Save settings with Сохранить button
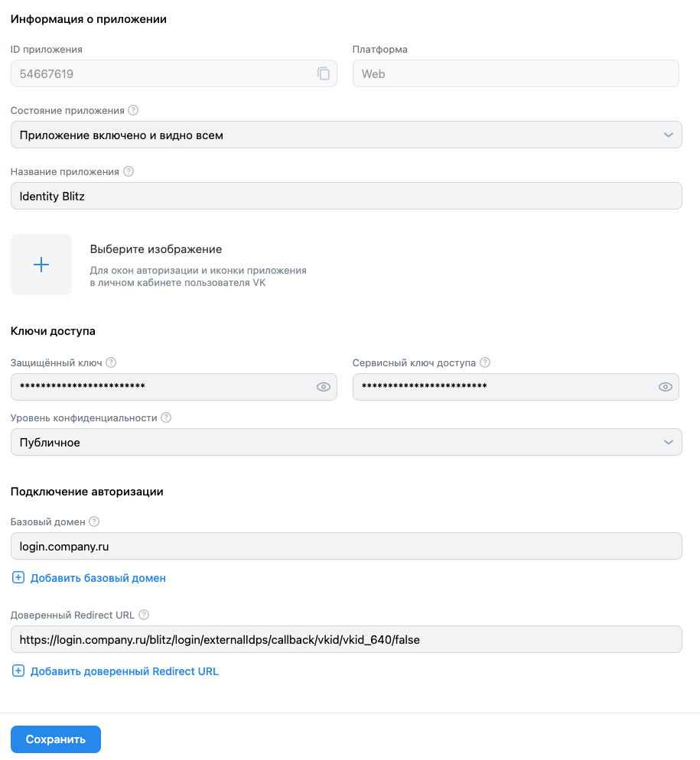Viewport: 700px width, 760px height. 56,739
